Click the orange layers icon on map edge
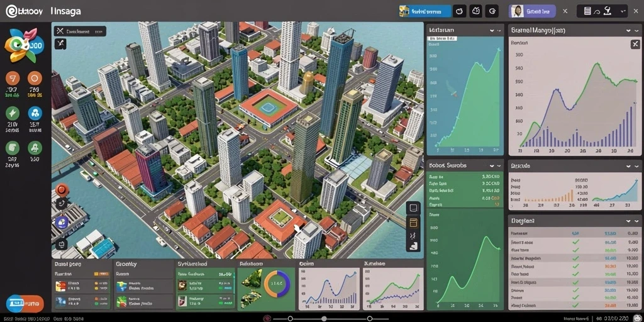Screen dimensions: 644x322 click(413, 222)
